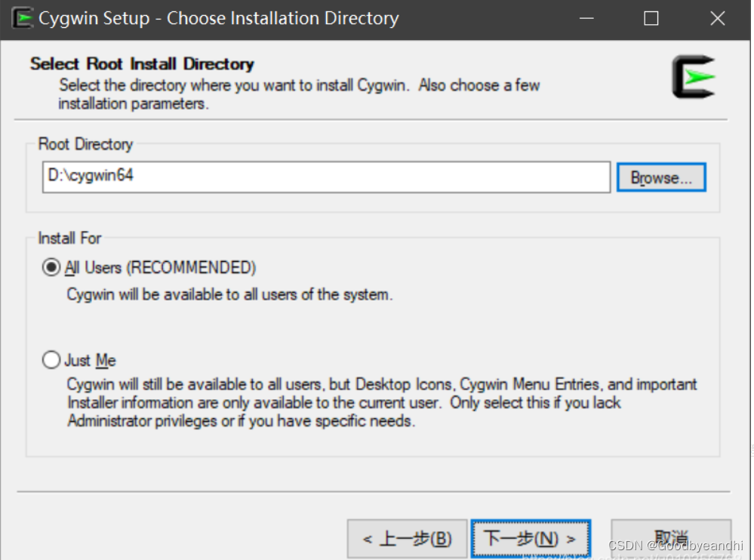This screenshot has height=560, width=754.
Task: Click the 上一步(B) Back button
Action: coord(407,539)
